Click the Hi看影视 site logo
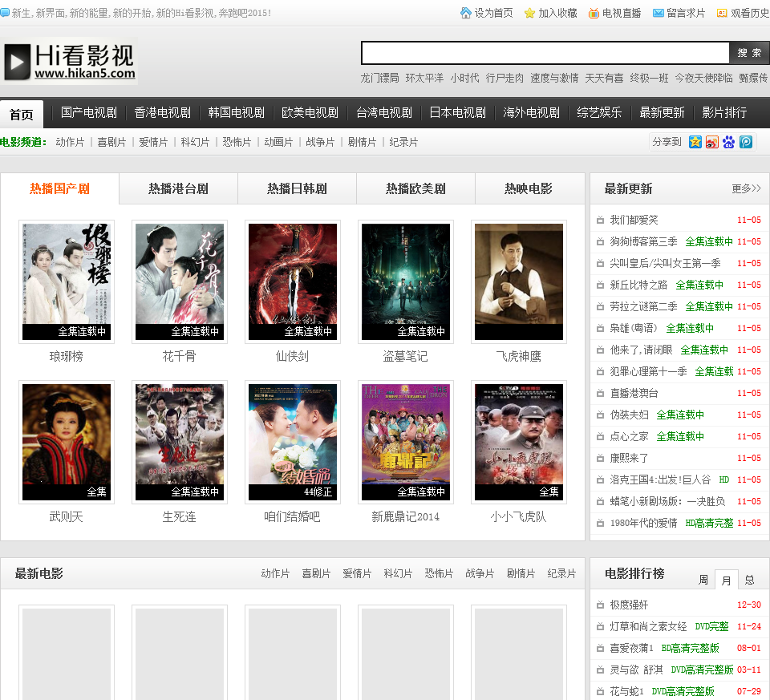The height and width of the screenshot is (700, 770). 69,62
